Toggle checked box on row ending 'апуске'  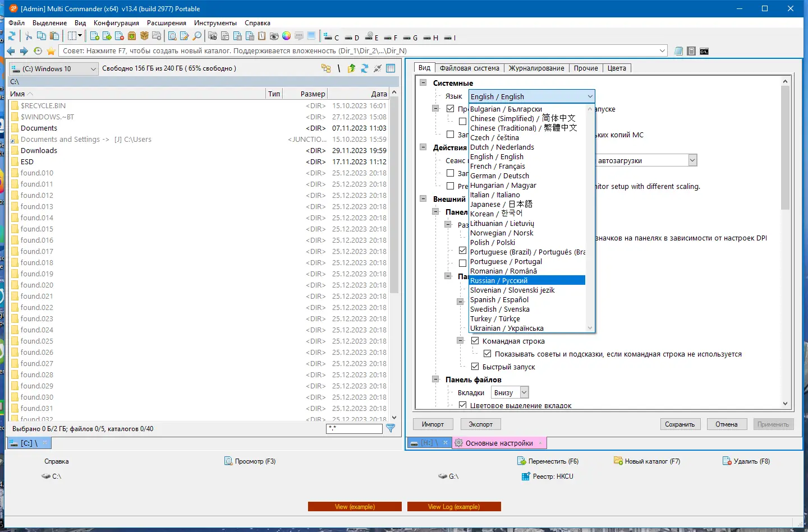click(450, 109)
